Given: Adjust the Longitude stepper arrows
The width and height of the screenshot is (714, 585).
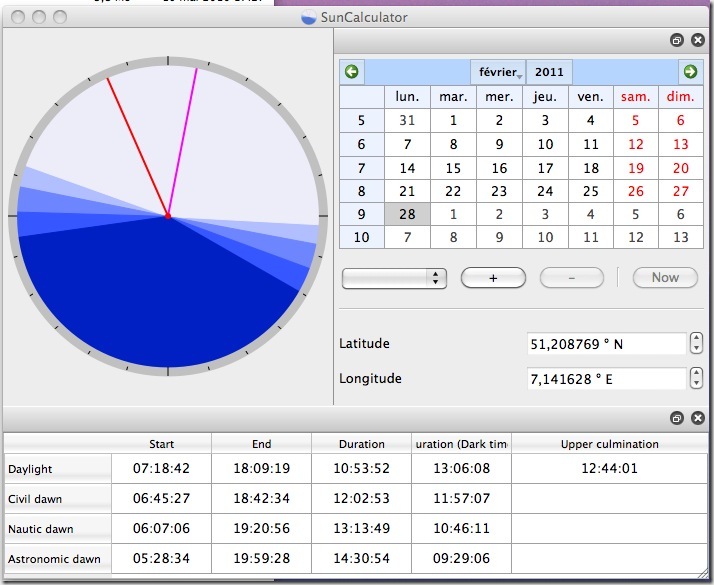Looking at the screenshot, I should [x=696, y=378].
